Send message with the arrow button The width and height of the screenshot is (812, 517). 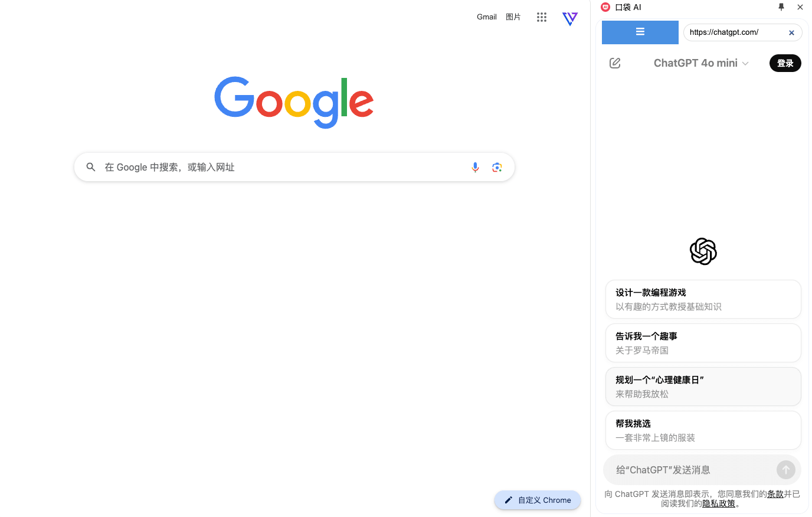click(x=785, y=470)
